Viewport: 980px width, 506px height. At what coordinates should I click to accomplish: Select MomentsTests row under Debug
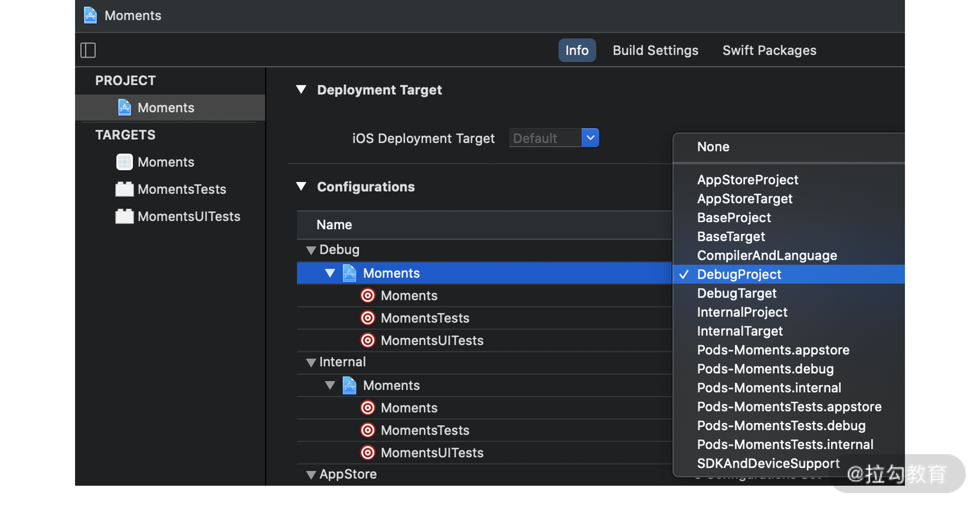coord(424,318)
